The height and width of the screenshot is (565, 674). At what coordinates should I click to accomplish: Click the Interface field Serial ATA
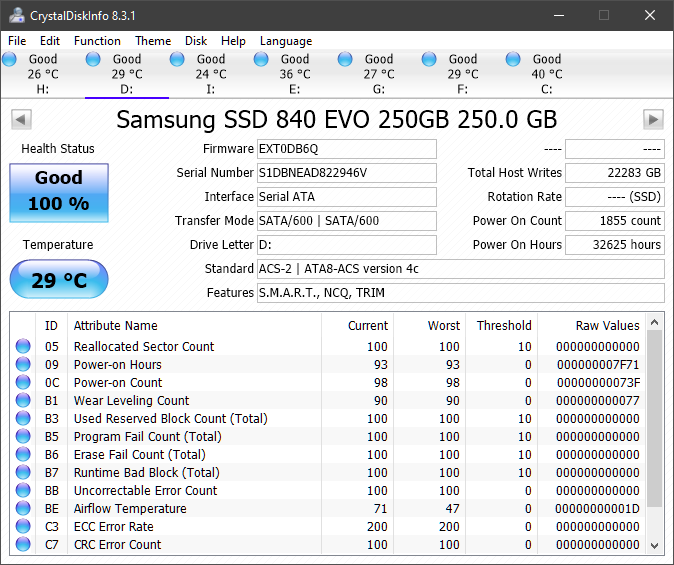pyautogui.click(x=347, y=197)
